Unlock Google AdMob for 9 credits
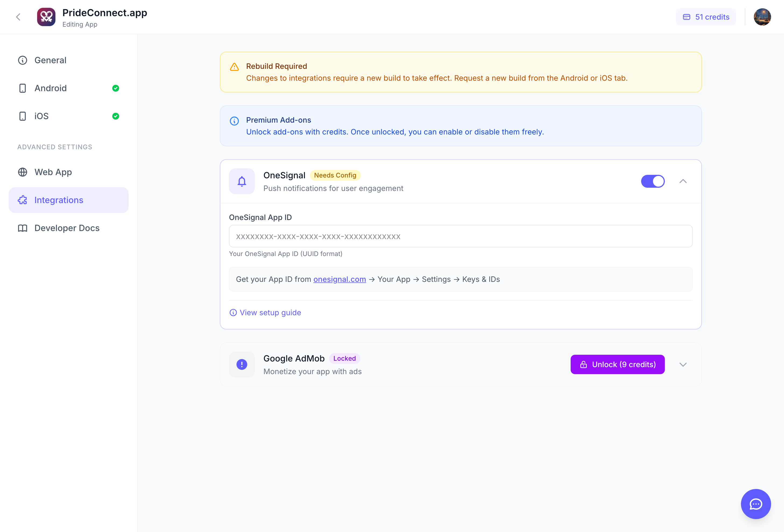The height and width of the screenshot is (532, 784). tap(617, 364)
